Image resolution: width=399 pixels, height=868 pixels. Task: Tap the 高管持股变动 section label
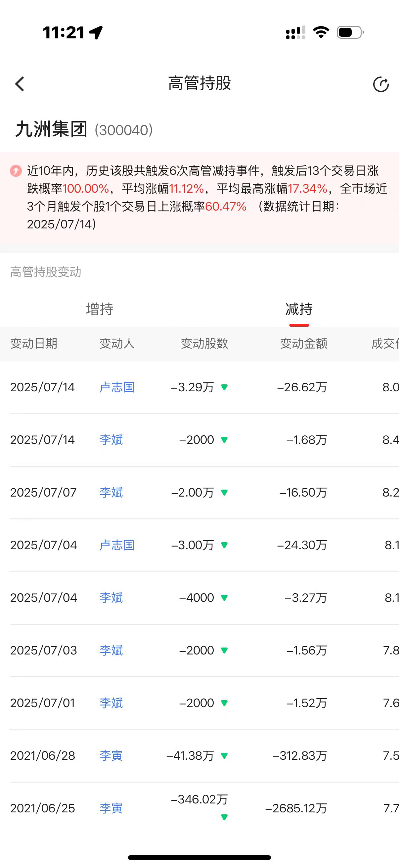point(46,272)
